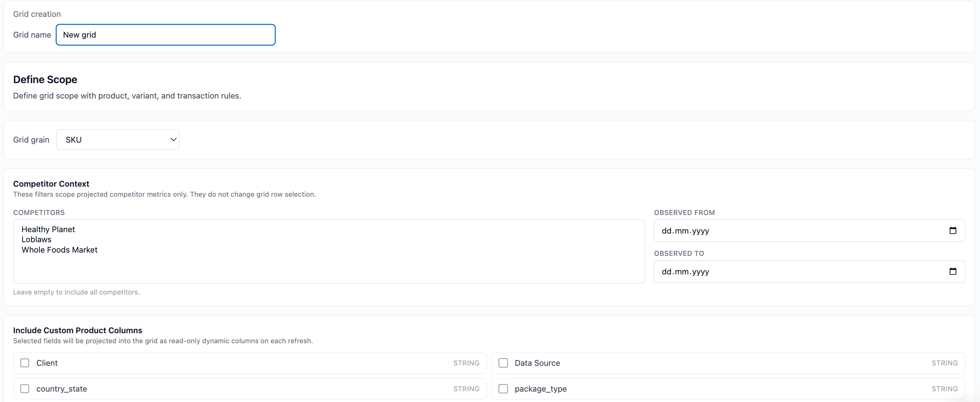Click the Grid grain label
Image resolution: width=980 pixels, height=402 pixels.
tap(31, 140)
